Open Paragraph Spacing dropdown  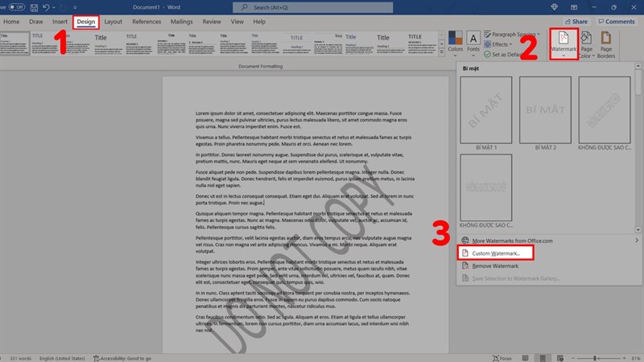(x=512, y=34)
